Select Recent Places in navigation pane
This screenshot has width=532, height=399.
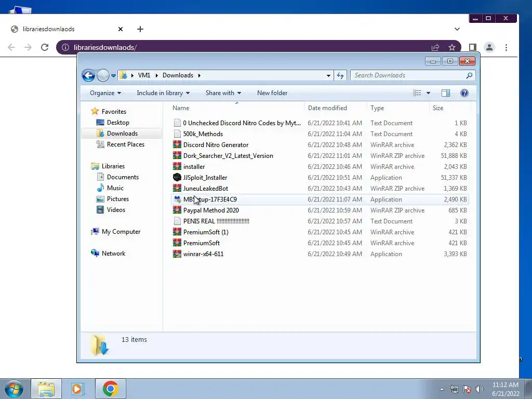126,144
